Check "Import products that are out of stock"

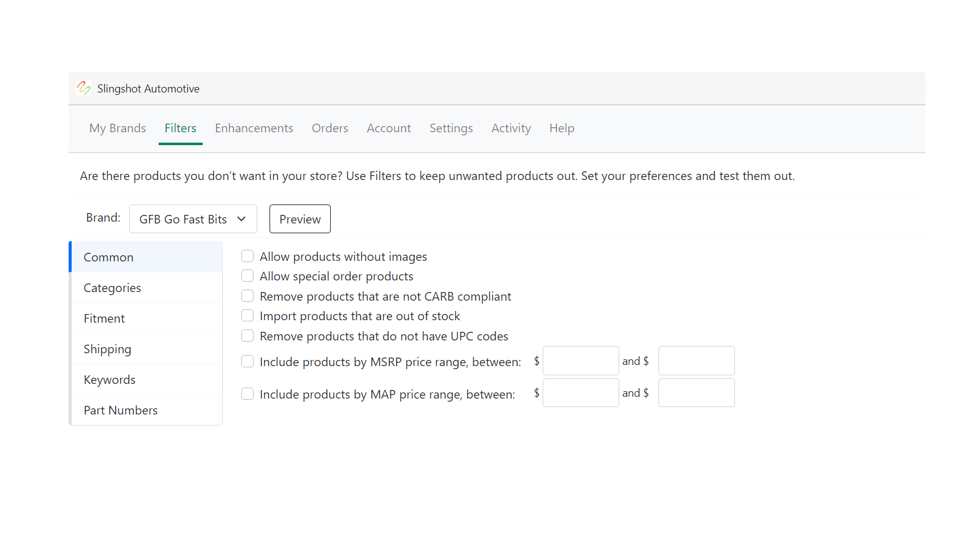coord(247,315)
